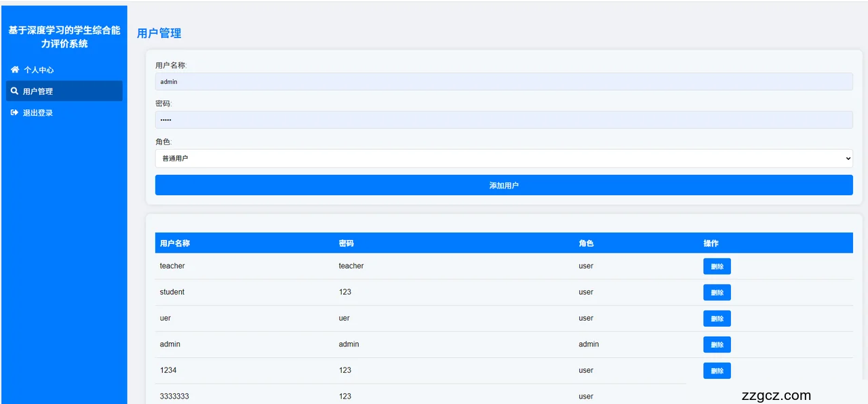The height and width of the screenshot is (404, 868).
Task: Click the system title in the sidebar
Action: pos(64,37)
